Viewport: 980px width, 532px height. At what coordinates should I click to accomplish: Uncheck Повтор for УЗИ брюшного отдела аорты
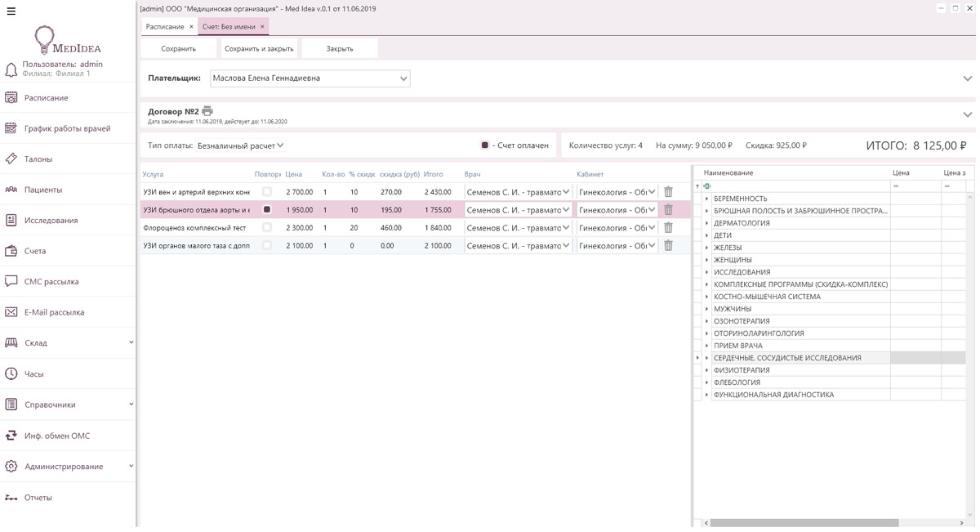tap(267, 210)
